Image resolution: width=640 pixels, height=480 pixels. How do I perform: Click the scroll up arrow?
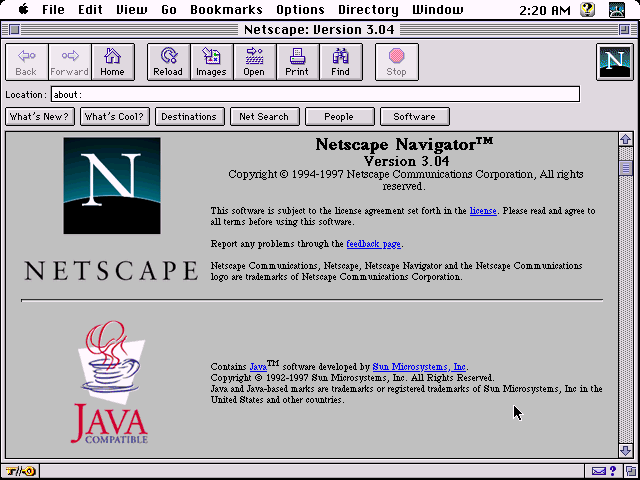[626, 139]
